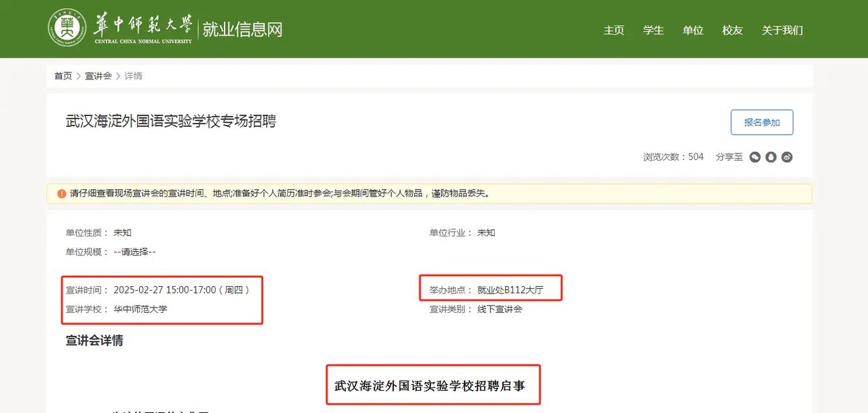
Task: Click the 宣讲会 breadcrumb link
Action: (100, 75)
